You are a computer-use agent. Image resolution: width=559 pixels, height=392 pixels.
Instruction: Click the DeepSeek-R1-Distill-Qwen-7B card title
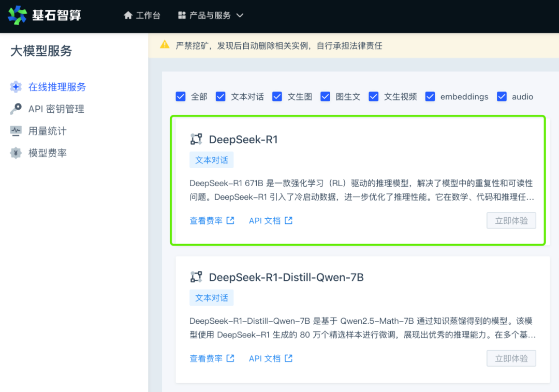point(286,277)
